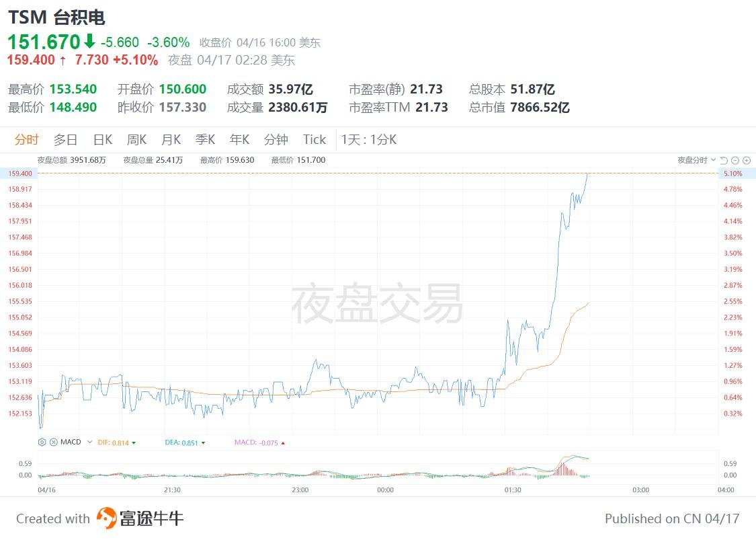
Task: Click the 夜盘 04/17 02:28 美东 timestamp
Action: coord(231,61)
